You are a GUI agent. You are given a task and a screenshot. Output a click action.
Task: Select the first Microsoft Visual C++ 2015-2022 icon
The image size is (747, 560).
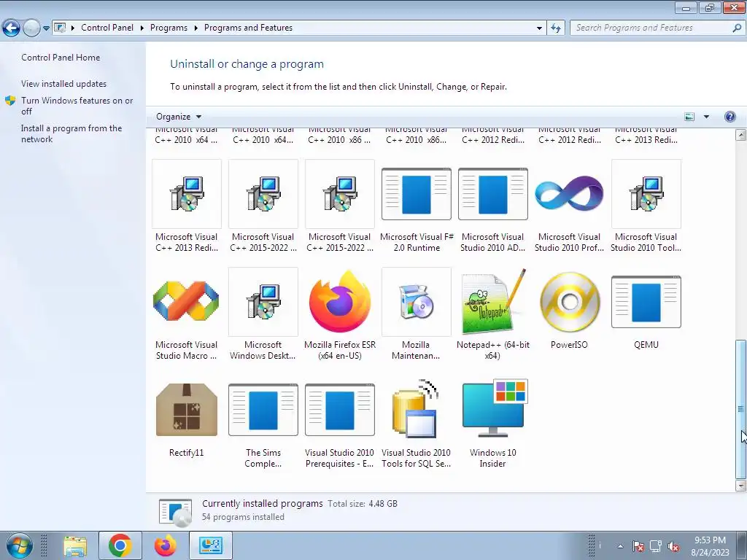click(x=263, y=194)
